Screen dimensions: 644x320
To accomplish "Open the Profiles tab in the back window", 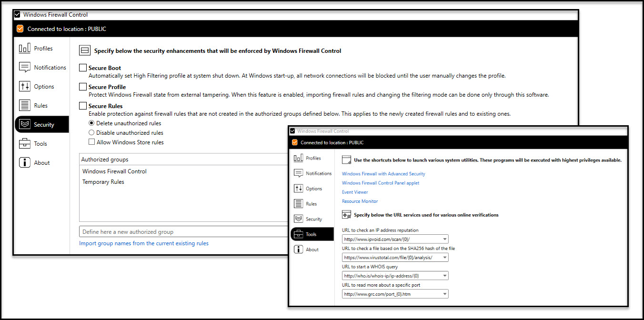I will (42, 48).
